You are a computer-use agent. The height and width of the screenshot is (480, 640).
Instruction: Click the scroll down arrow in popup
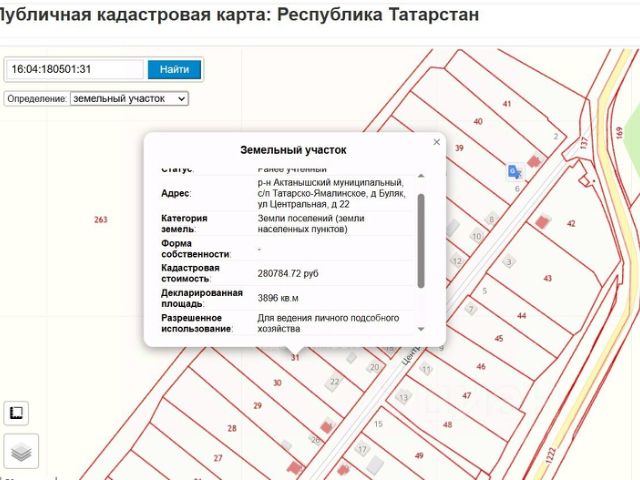pos(421,329)
